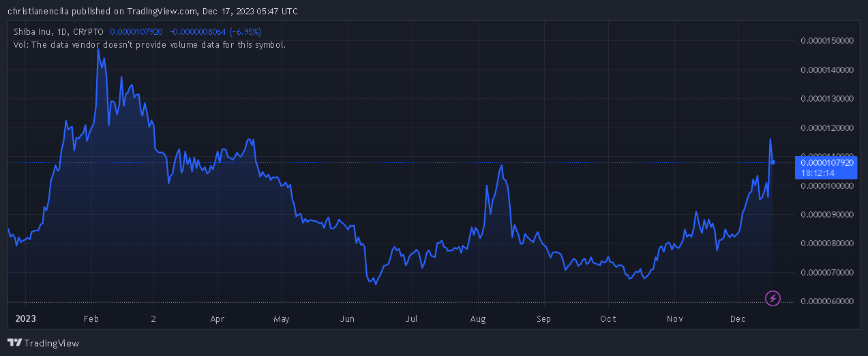
Task: Click the purple lightning bolt icon
Action: click(x=773, y=298)
